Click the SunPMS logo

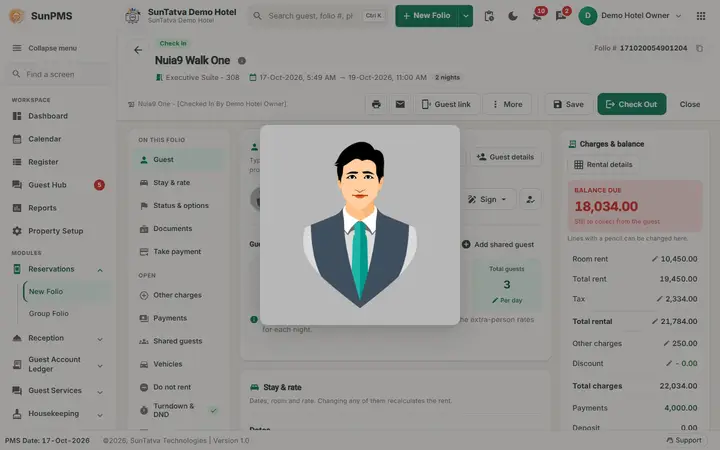click(x=17, y=16)
